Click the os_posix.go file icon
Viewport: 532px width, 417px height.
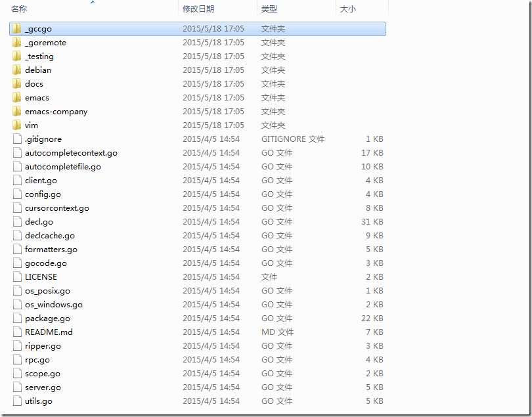click(17, 291)
